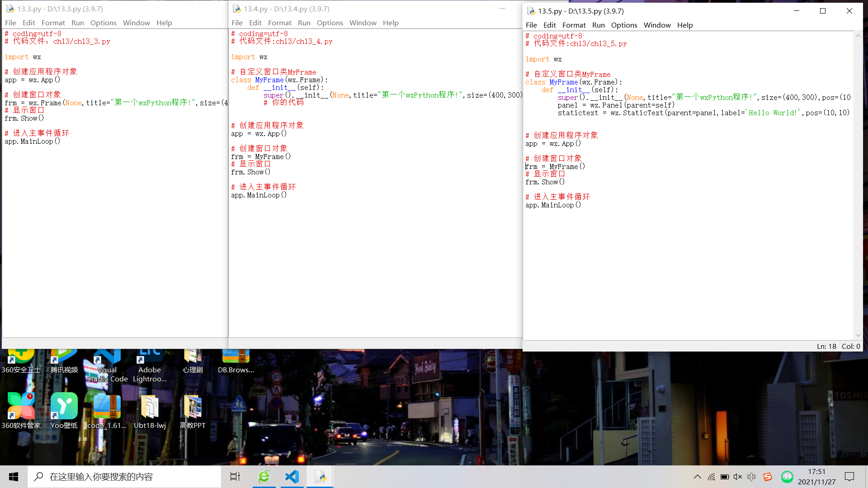Click the scrollbar up arrow in 13.5.py
The width and height of the screenshot is (868, 488).
coord(858,36)
